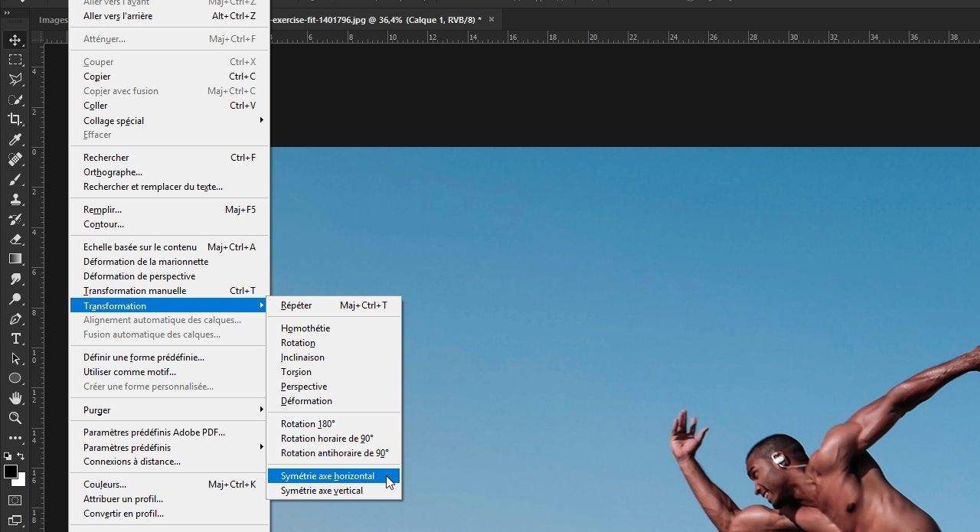Choose Rotation 180°
980x532 pixels.
334,424
